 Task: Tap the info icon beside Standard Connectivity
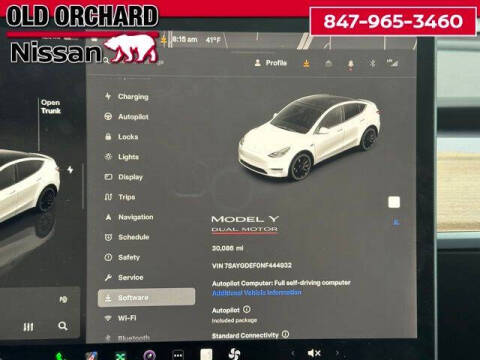click(x=285, y=334)
